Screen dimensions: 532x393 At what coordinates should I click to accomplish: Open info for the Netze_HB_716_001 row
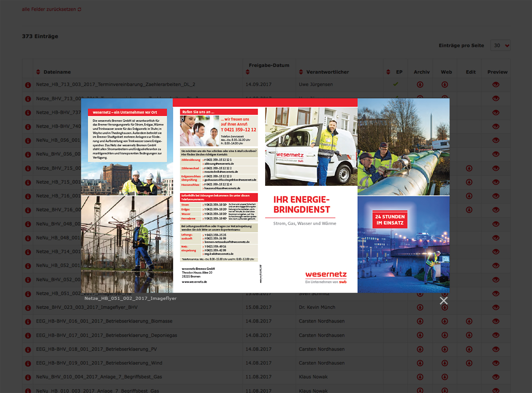pyautogui.click(x=27, y=196)
